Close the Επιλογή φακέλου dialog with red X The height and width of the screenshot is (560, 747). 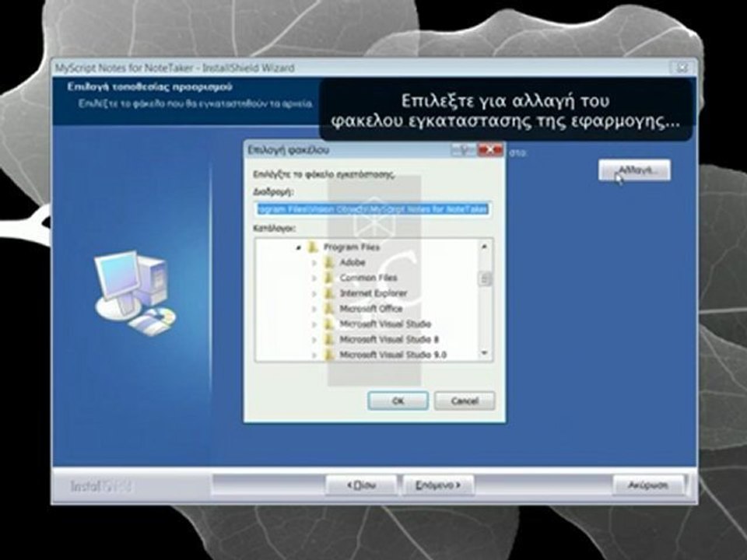click(490, 150)
